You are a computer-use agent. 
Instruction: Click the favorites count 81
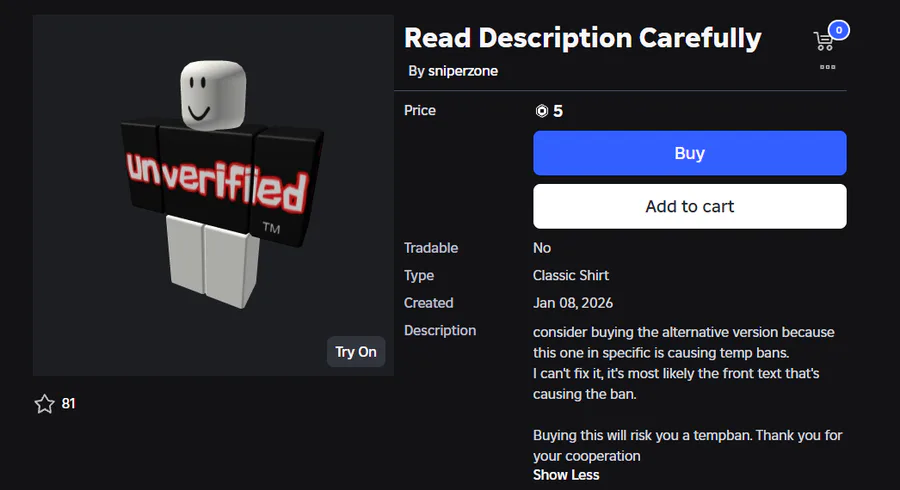click(x=69, y=404)
